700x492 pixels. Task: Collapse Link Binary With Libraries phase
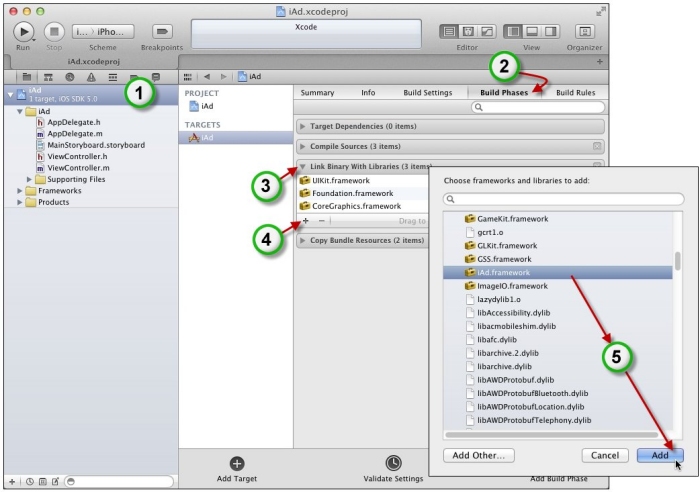(303, 167)
